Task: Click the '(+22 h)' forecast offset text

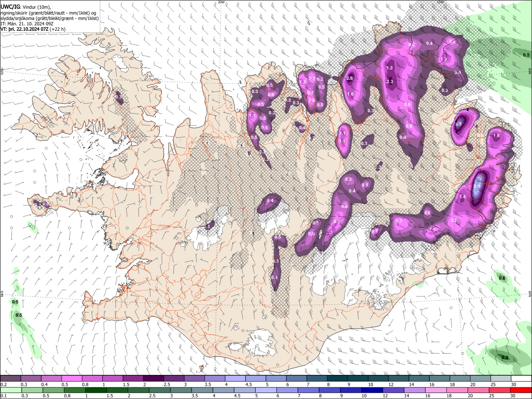Action: pos(57,29)
